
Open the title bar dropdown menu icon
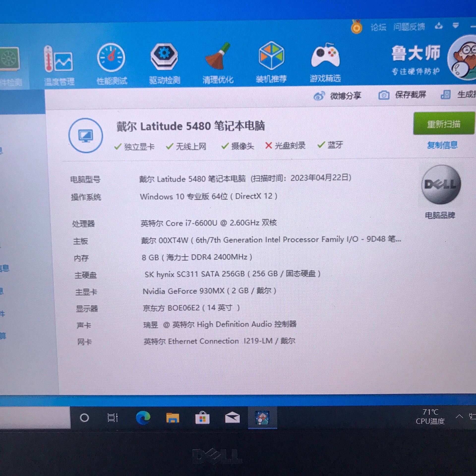pyautogui.click(x=455, y=25)
